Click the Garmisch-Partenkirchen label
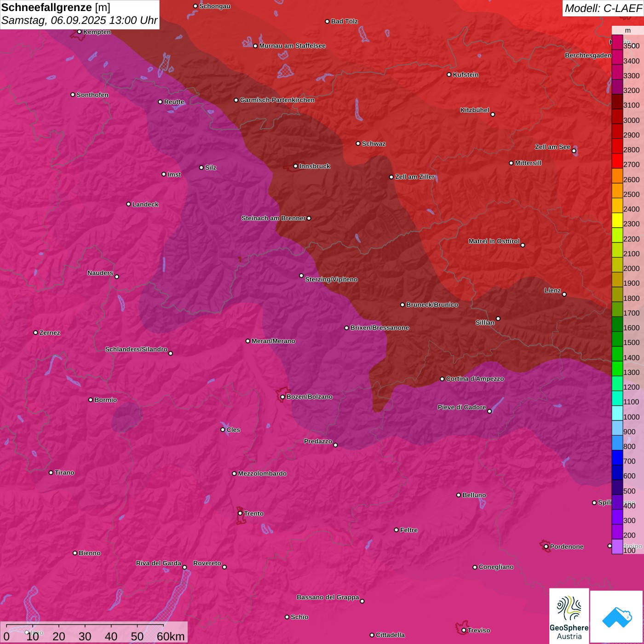 (x=277, y=100)
